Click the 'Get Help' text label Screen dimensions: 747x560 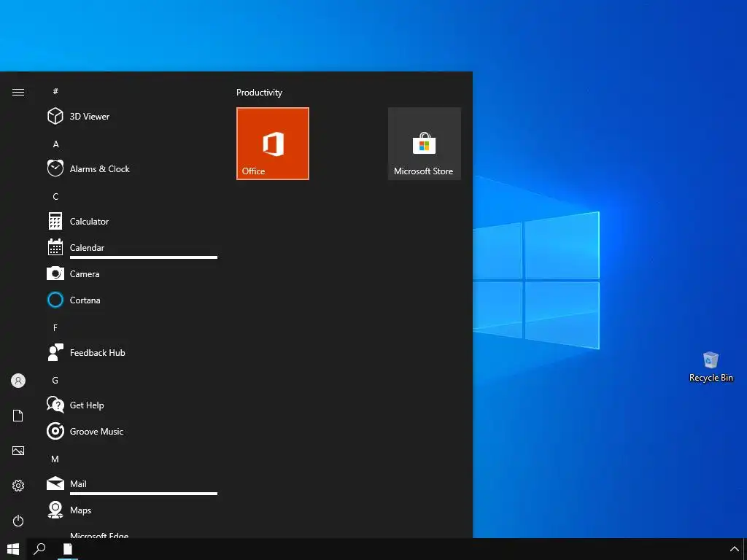click(x=87, y=405)
